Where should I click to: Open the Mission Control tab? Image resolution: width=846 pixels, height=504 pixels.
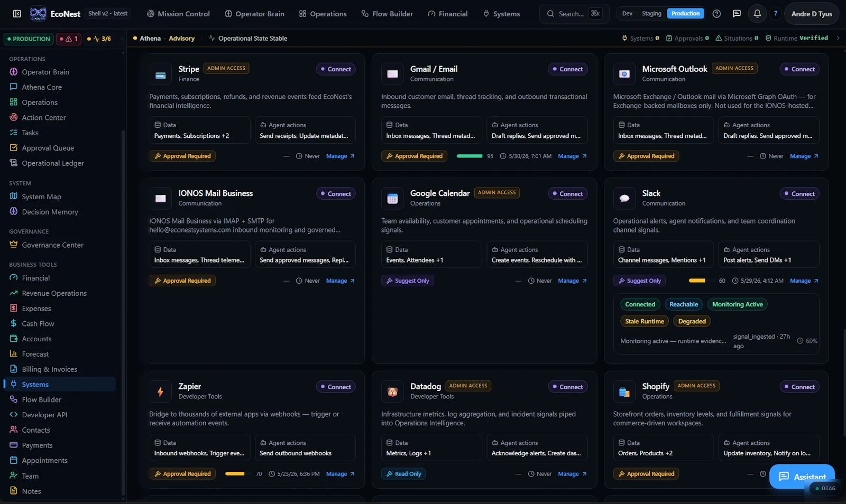pos(178,14)
